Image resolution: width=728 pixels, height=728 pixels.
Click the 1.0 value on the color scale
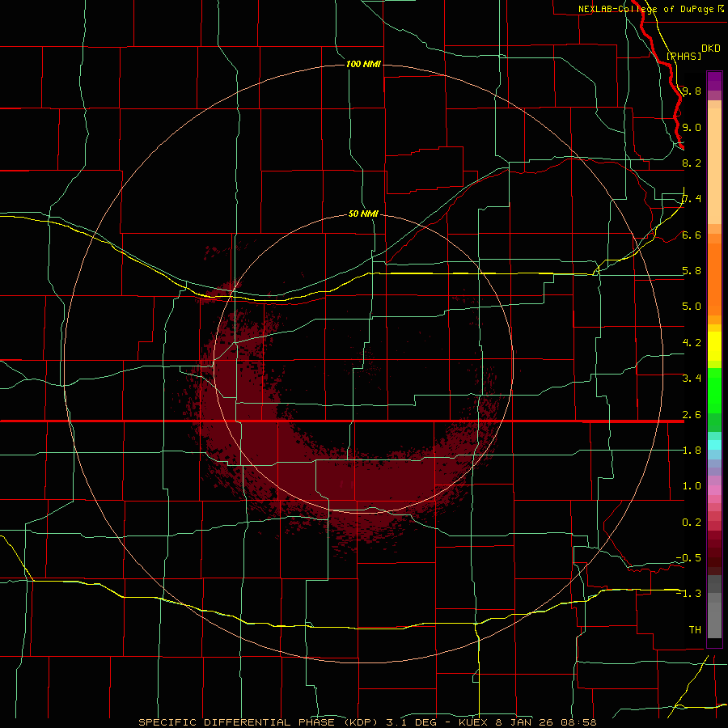[x=692, y=485]
